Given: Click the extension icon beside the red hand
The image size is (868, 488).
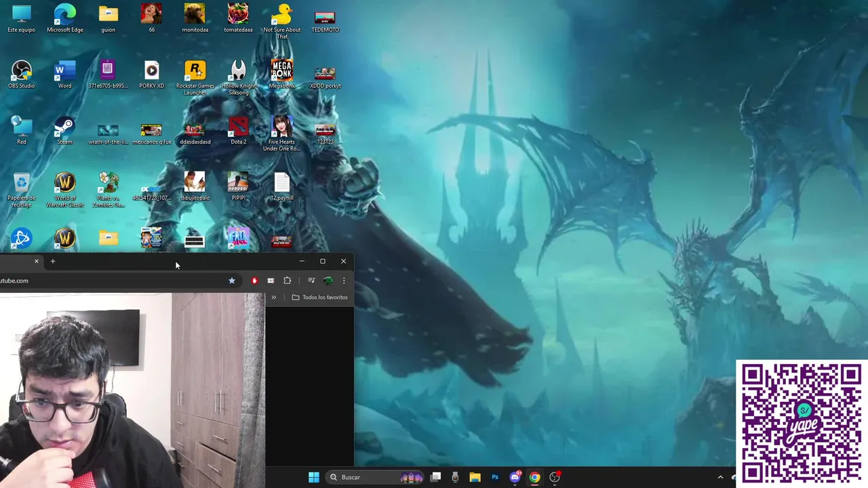Looking at the screenshot, I should click(x=271, y=281).
